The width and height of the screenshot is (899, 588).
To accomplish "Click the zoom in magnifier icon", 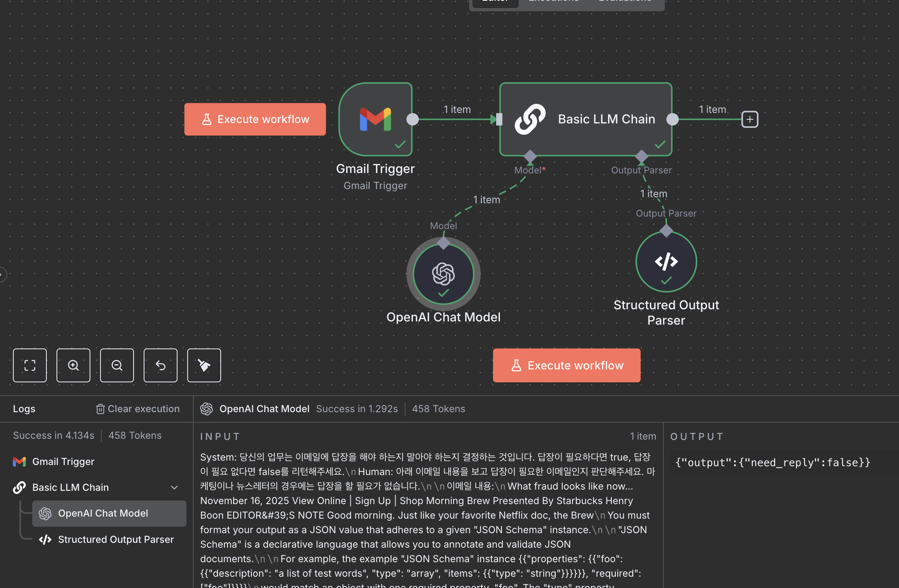I will (73, 365).
